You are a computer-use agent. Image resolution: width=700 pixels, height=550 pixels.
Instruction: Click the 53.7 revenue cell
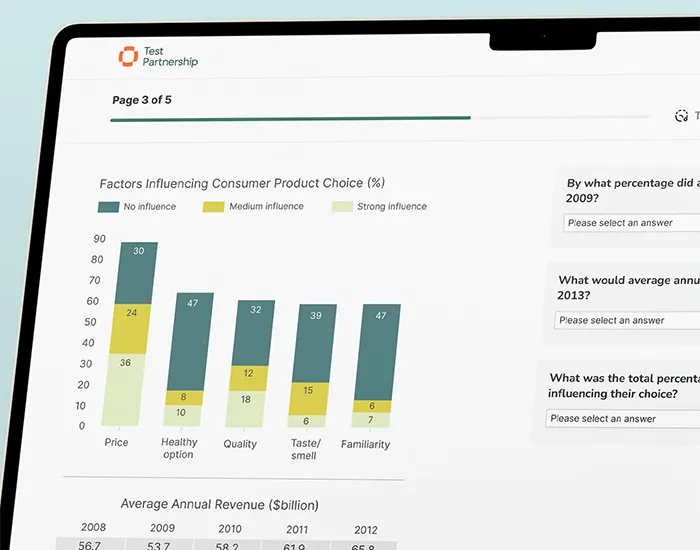[159, 545]
